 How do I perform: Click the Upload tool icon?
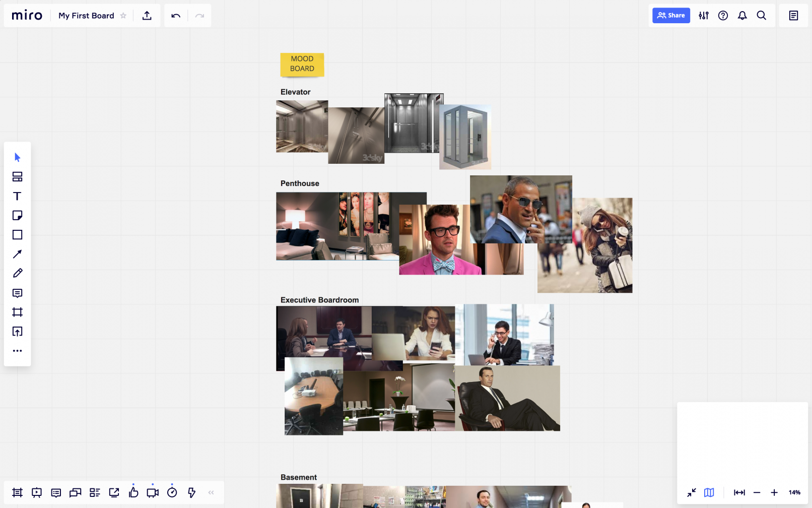(17, 332)
